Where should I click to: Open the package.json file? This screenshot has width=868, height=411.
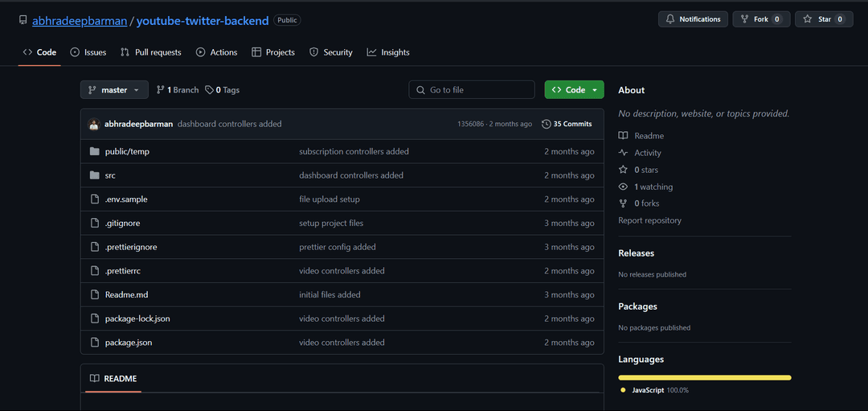pyautogui.click(x=129, y=343)
